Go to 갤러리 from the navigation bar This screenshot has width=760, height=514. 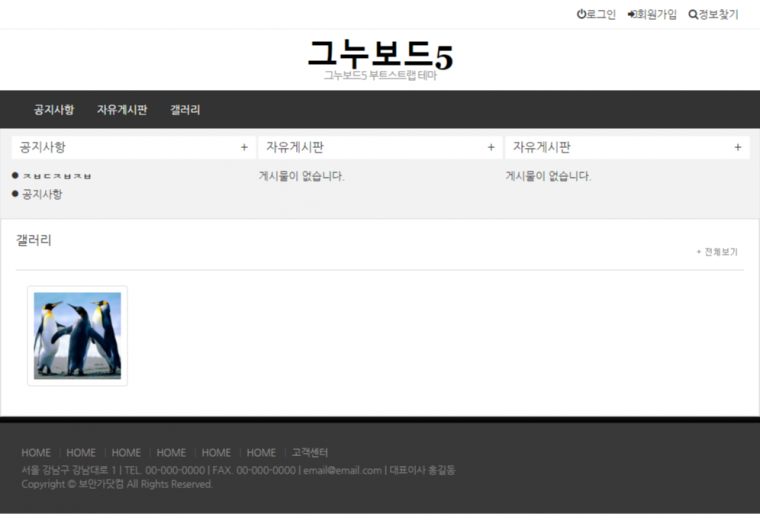tap(185, 110)
